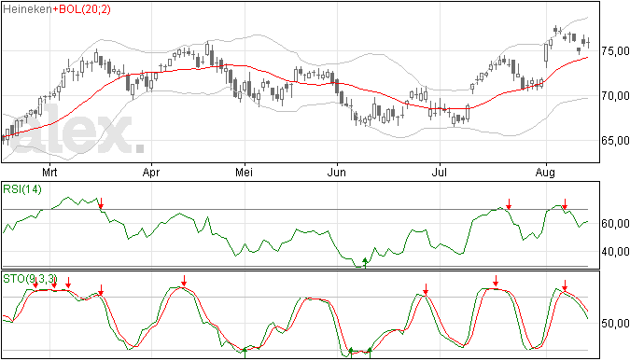This screenshot has height=361, width=644.
Task: Click the 40,00 RSI axis value
Action: tap(616, 251)
